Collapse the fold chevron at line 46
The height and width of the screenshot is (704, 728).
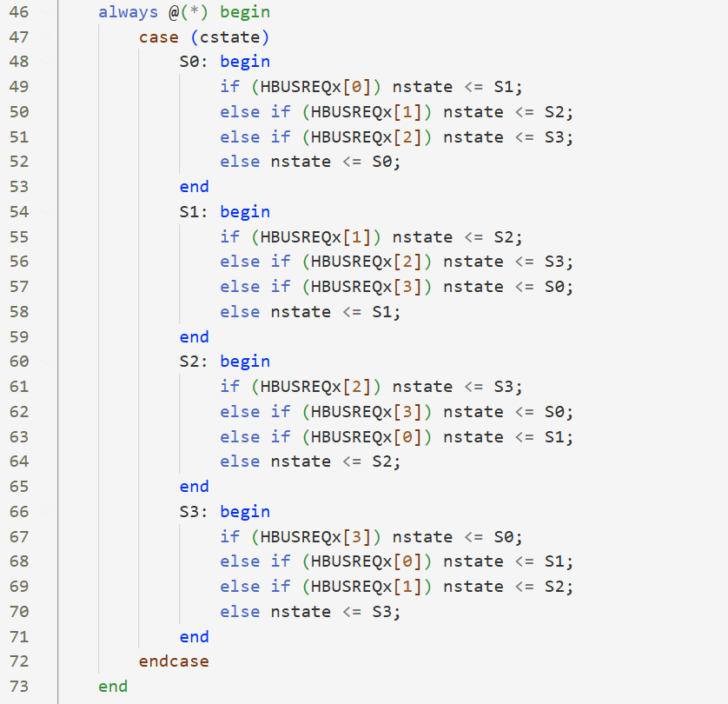point(46,12)
